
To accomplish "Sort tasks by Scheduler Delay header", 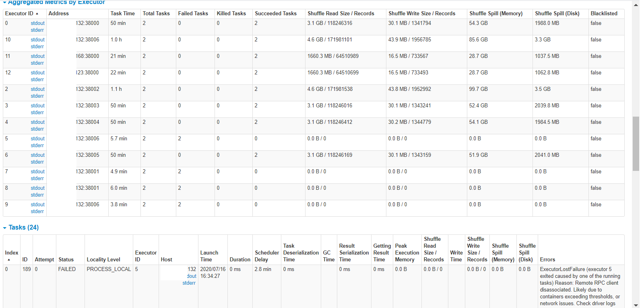I will click(x=267, y=256).
